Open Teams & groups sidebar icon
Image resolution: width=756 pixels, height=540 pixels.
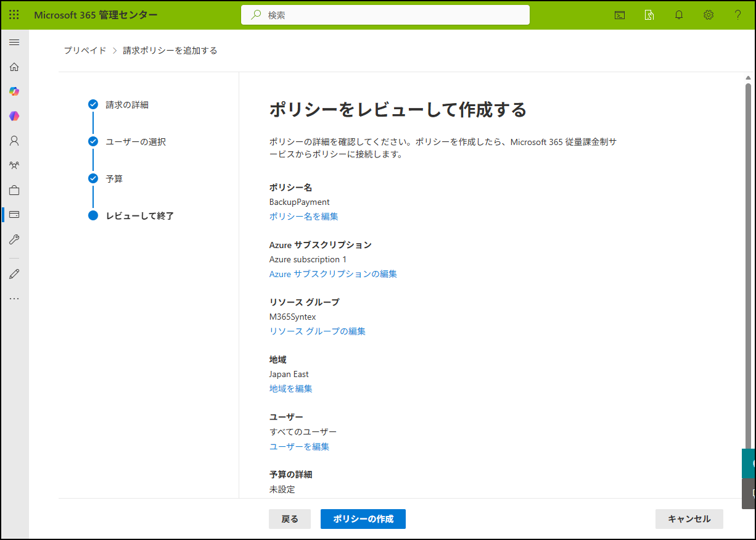[x=14, y=165]
